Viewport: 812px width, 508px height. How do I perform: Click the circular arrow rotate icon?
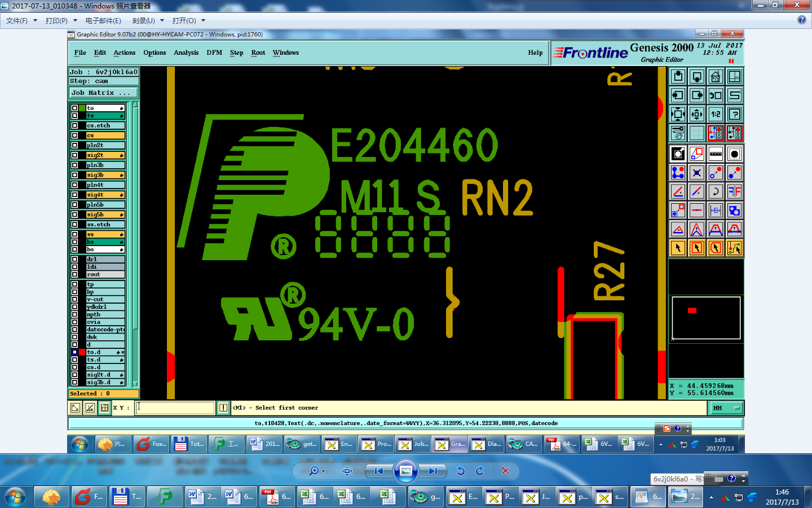coord(716,191)
